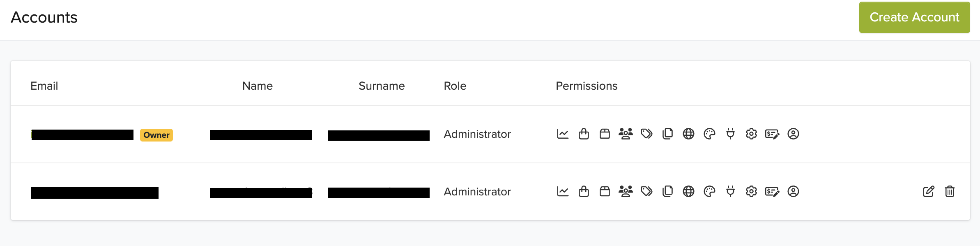Click the yellow Owner badge

[156, 135]
